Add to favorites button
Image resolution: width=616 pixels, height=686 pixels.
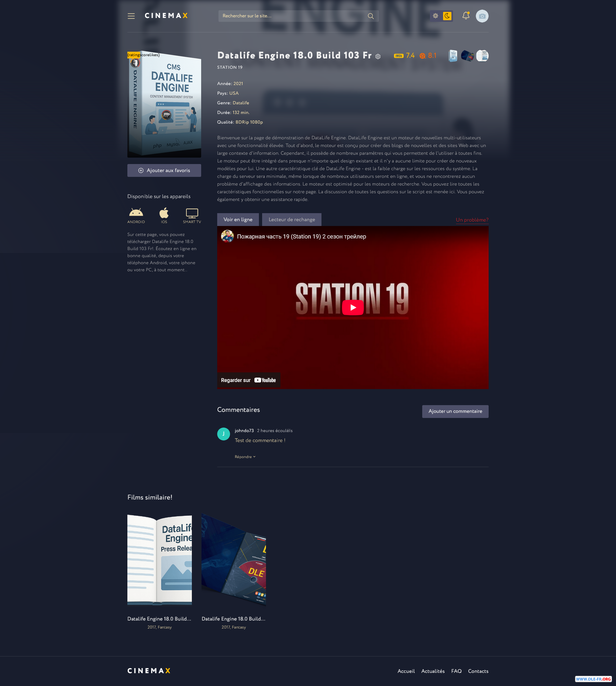(x=164, y=170)
